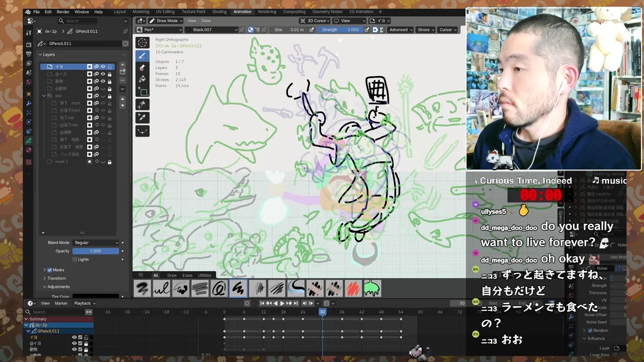Open the Object Data grease pencil tab
Image resolution: width=644 pixels, height=362 pixels.
29,141
